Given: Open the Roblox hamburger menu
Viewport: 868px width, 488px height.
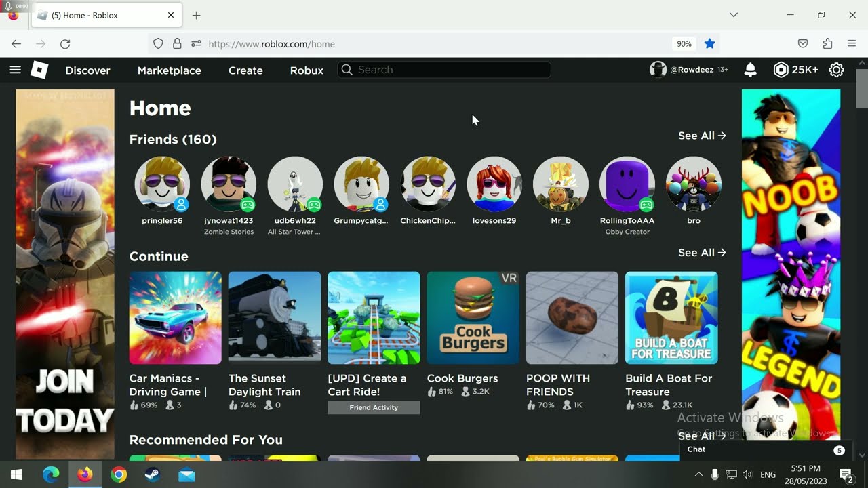Looking at the screenshot, I should click(15, 70).
